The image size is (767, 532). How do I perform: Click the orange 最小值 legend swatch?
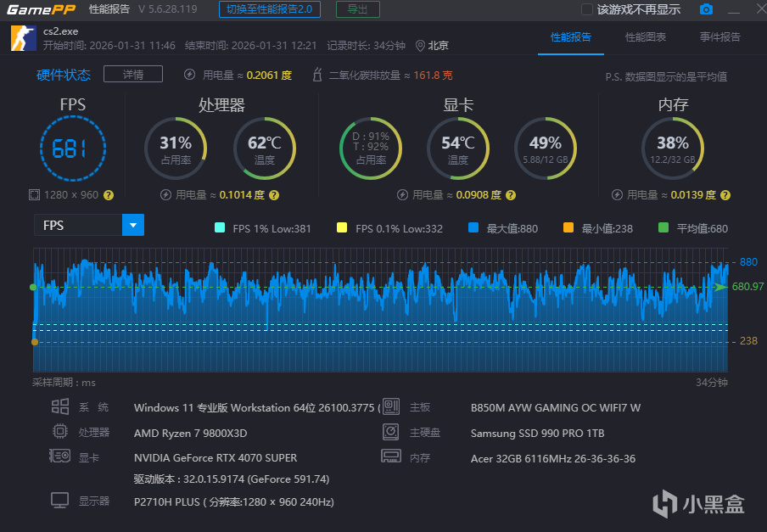tap(568, 227)
